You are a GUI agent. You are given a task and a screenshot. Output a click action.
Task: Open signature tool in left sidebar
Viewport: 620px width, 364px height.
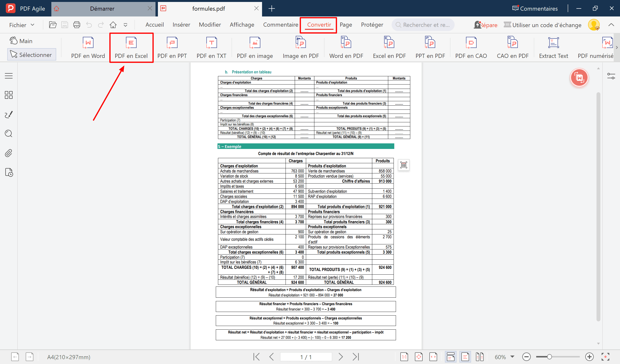point(9,114)
